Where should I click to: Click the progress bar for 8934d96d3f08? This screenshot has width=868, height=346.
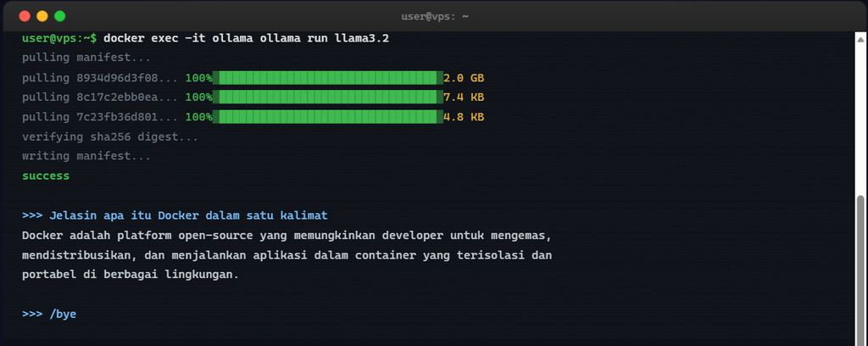pyautogui.click(x=328, y=77)
